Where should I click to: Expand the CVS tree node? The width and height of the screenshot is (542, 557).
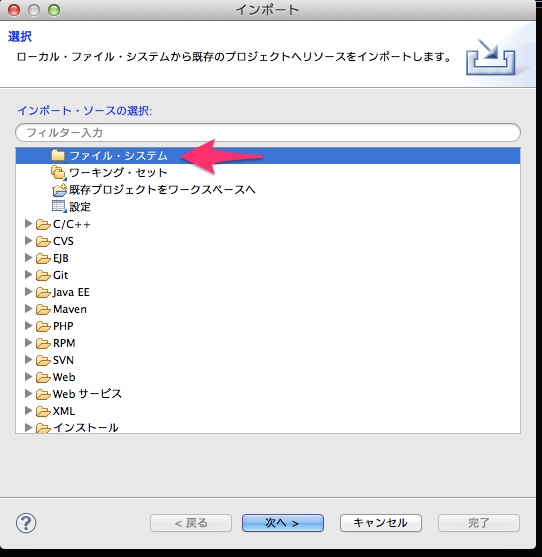(x=28, y=240)
